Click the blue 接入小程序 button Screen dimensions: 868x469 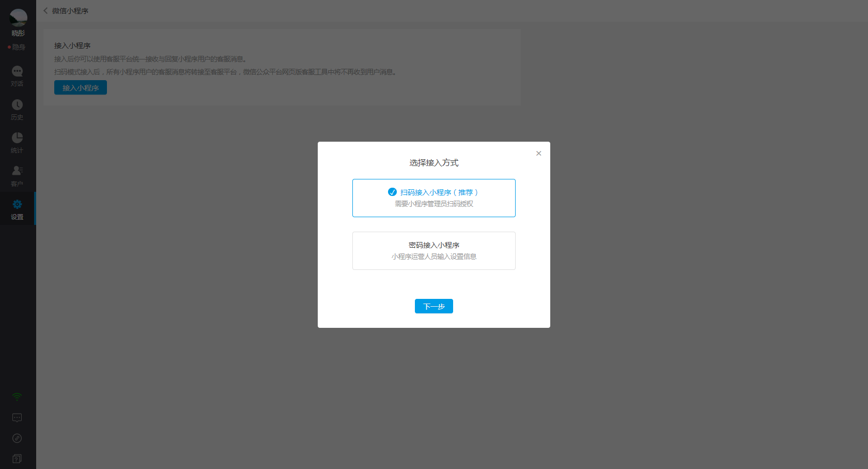81,87
